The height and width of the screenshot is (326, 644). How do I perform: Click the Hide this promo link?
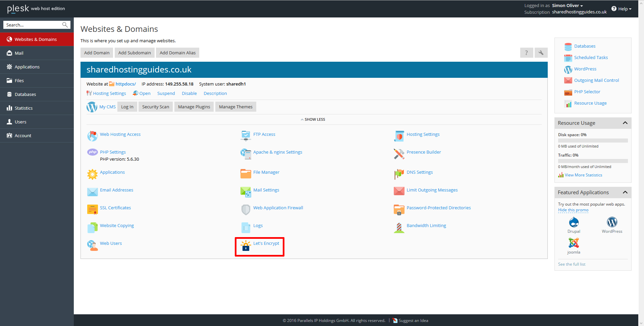pos(573,210)
